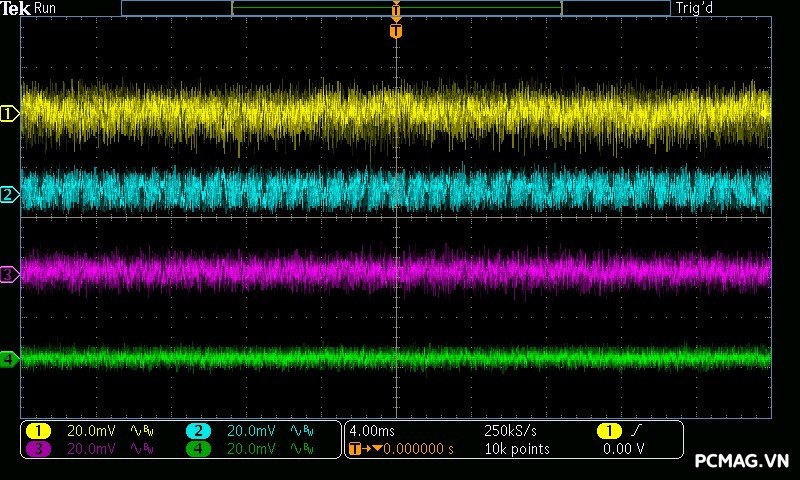800x480 pixels.
Task: Click the 10k points record length readout
Action: click(x=516, y=449)
